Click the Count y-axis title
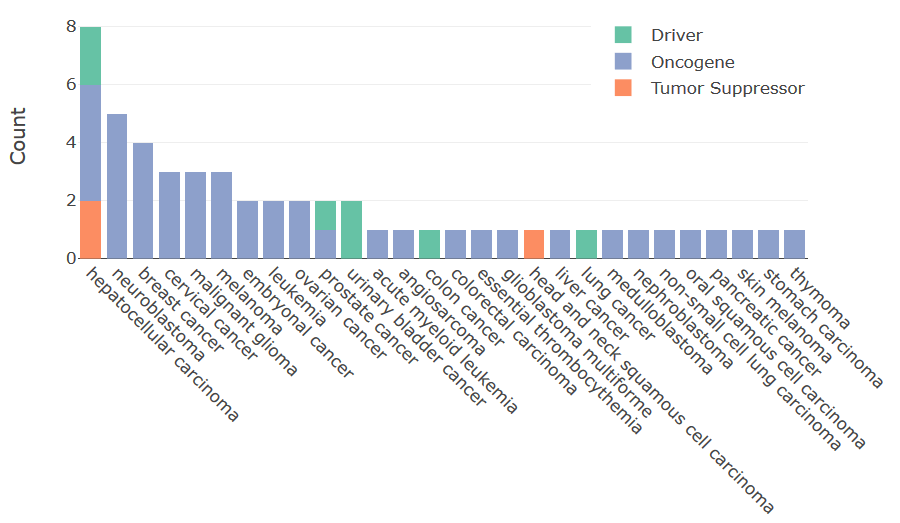The height and width of the screenshot is (523, 900). click(18, 136)
